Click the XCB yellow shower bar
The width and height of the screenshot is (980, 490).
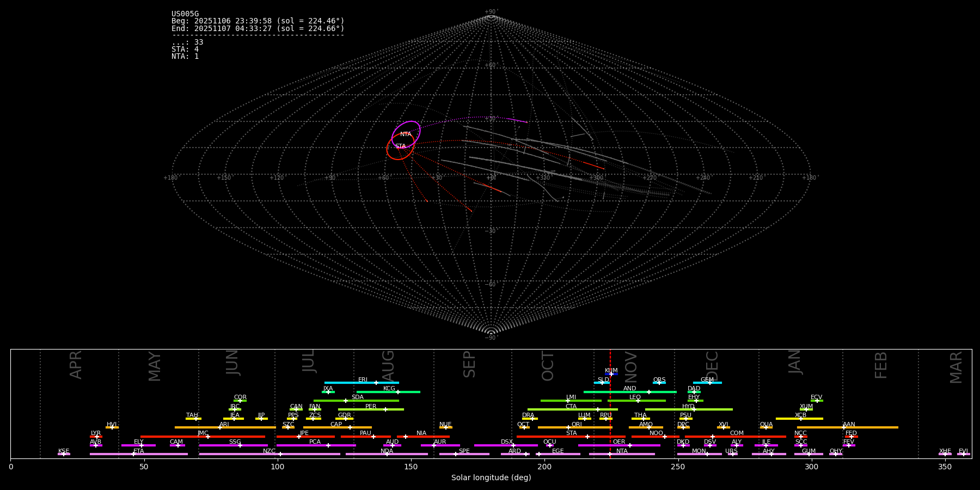[x=799, y=419]
